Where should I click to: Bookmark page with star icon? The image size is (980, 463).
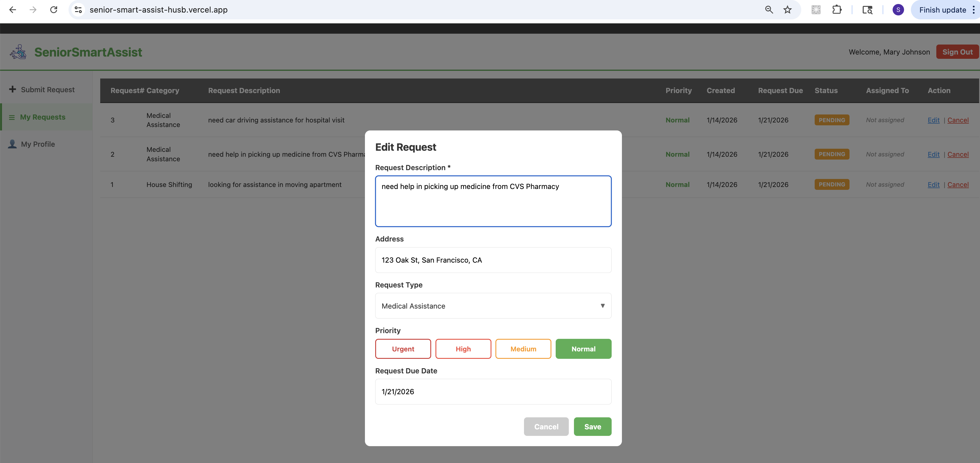click(788, 10)
